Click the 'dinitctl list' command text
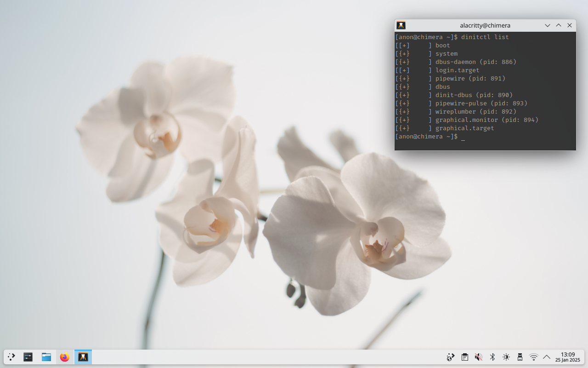588x368 pixels. coord(485,37)
